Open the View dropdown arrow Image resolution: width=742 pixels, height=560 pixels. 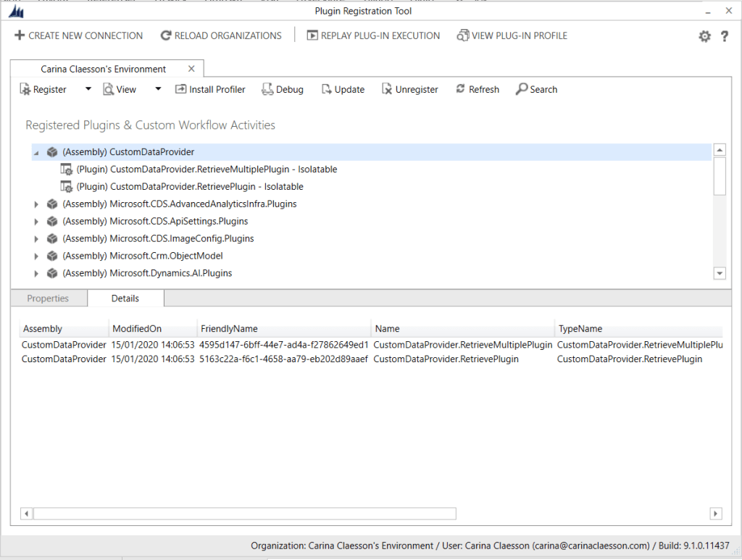coord(158,89)
